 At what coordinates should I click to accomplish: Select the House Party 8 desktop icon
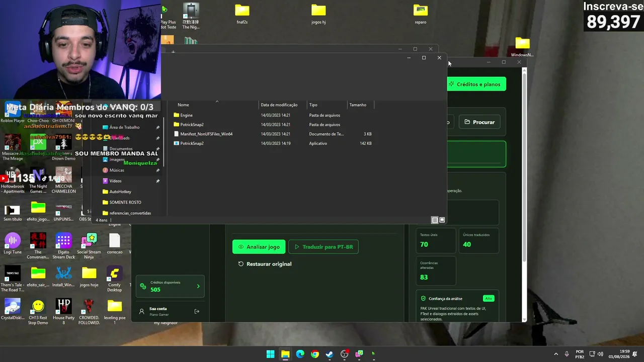pos(63,312)
